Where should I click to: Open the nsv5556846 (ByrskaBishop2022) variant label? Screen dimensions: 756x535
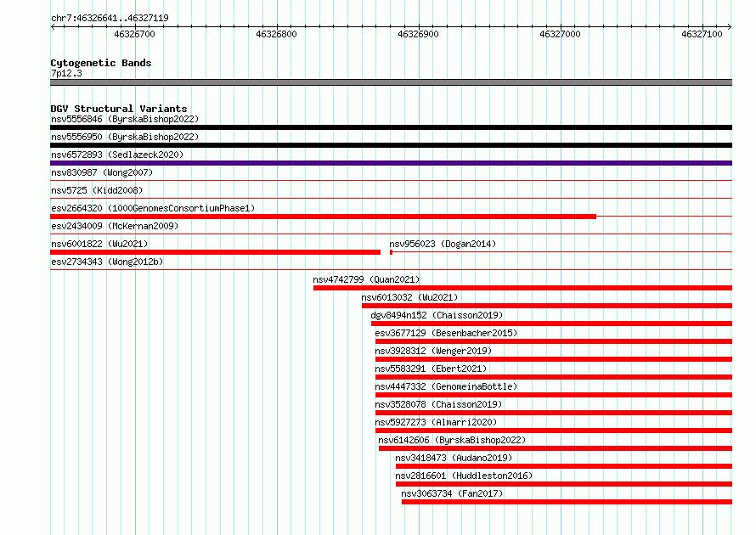point(125,119)
